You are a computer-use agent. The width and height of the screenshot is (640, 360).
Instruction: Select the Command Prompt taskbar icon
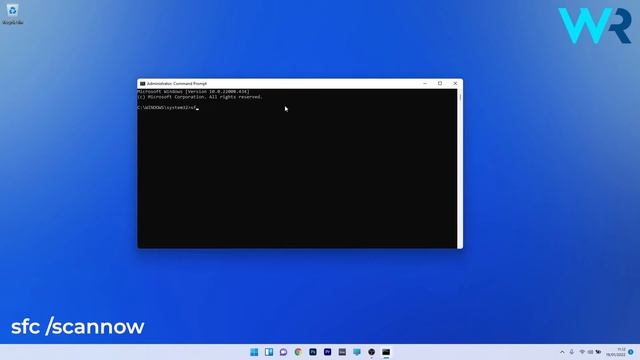pos(386,352)
